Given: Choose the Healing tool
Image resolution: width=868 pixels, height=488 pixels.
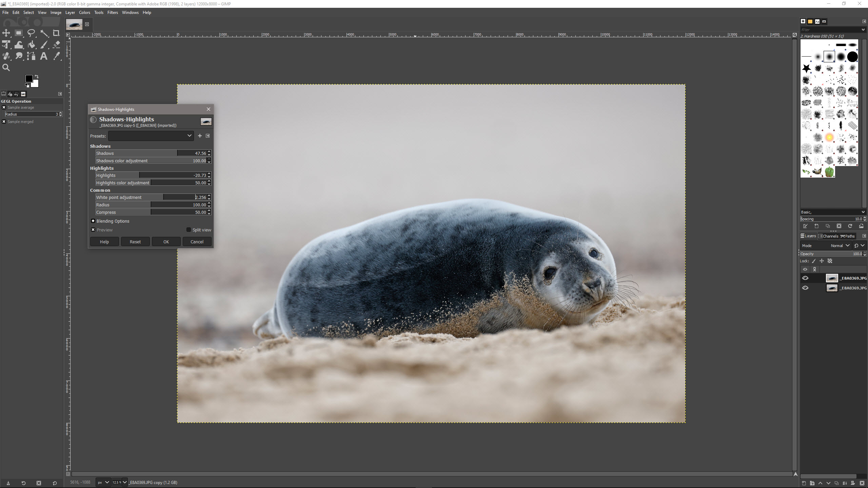Looking at the screenshot, I should (6, 56).
